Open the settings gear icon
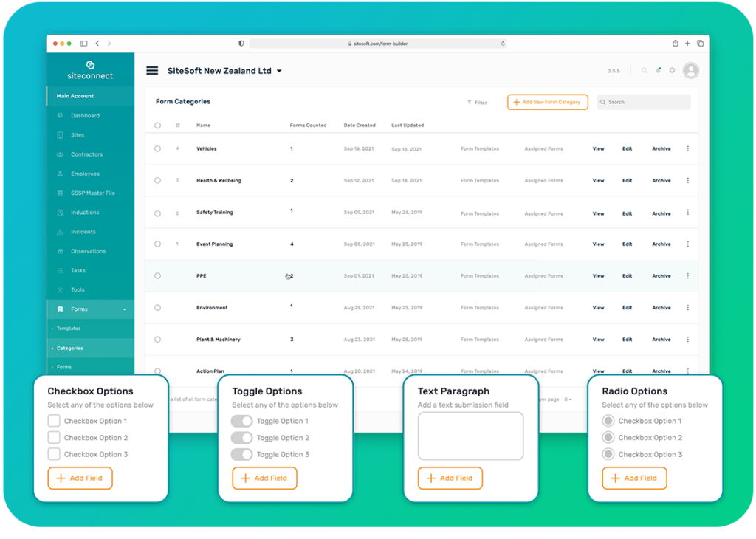Viewport: 756px width, 539px height. (672, 71)
